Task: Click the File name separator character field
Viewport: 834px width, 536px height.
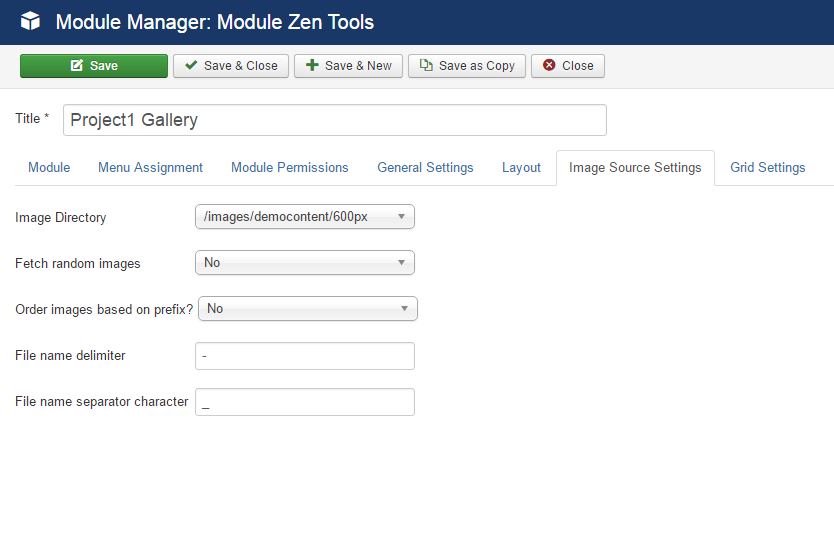Action: click(305, 402)
